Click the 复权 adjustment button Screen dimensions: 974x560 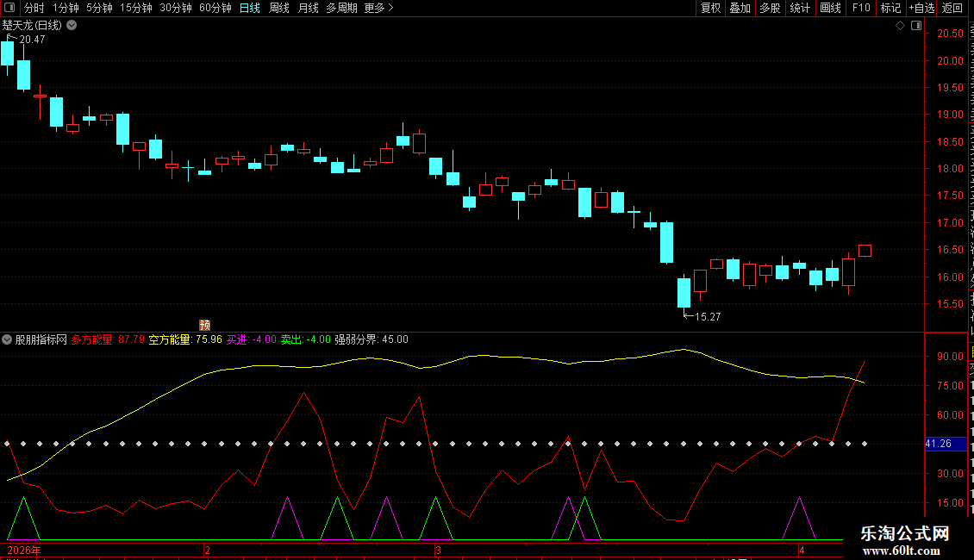pos(710,8)
